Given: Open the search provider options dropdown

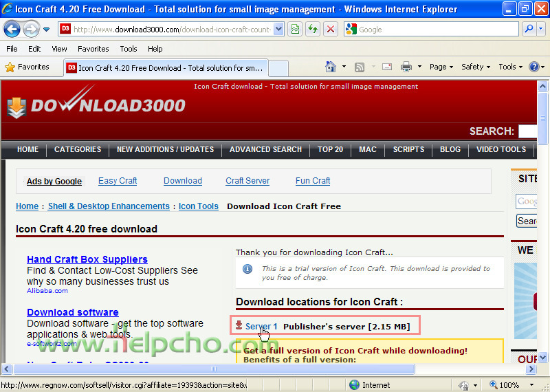Looking at the screenshot, I should coord(540,29).
